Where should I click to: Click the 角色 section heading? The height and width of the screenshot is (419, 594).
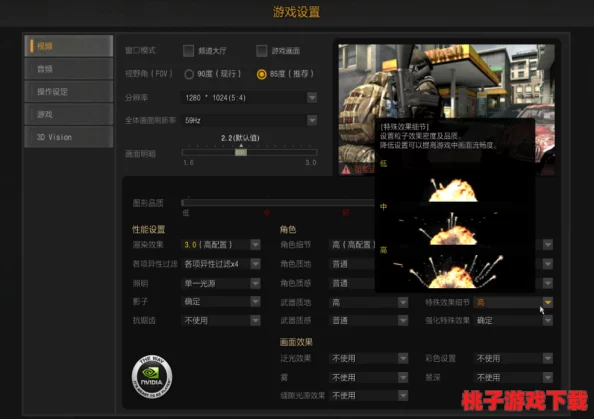click(x=288, y=230)
